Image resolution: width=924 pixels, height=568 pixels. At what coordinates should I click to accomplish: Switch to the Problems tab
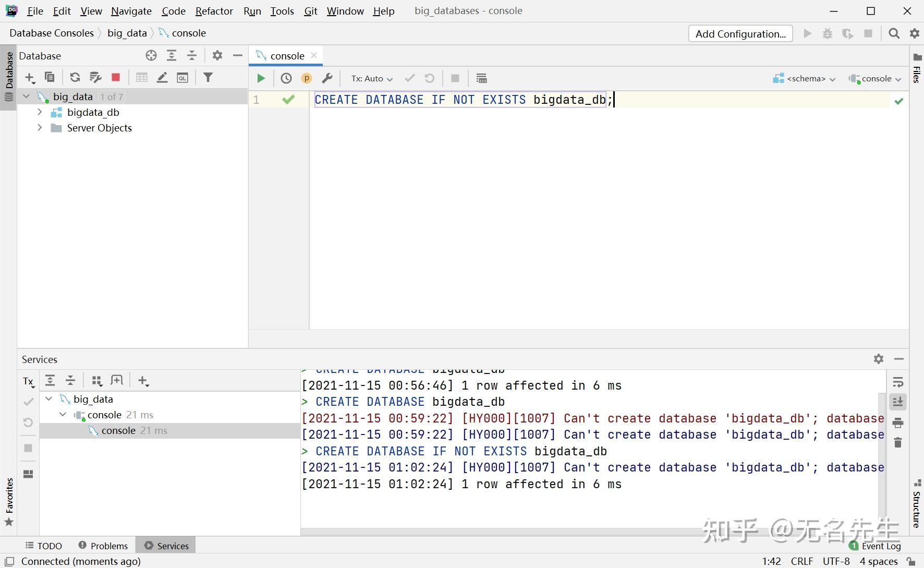point(103,546)
